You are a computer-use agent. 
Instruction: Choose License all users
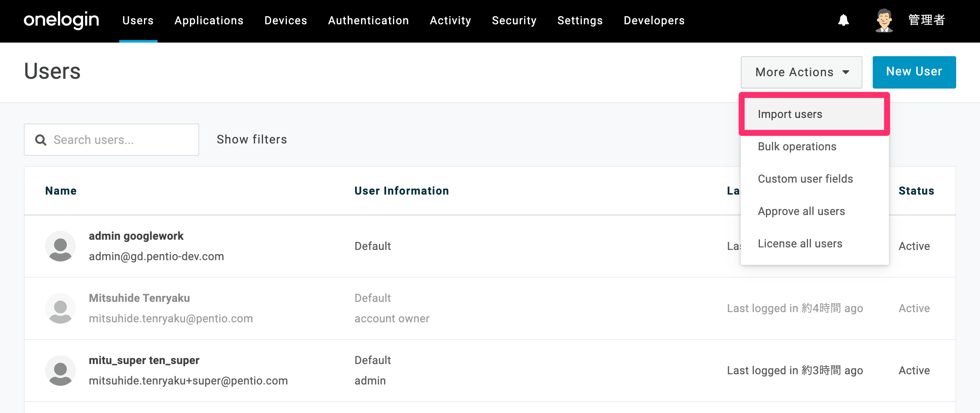[x=814, y=244]
